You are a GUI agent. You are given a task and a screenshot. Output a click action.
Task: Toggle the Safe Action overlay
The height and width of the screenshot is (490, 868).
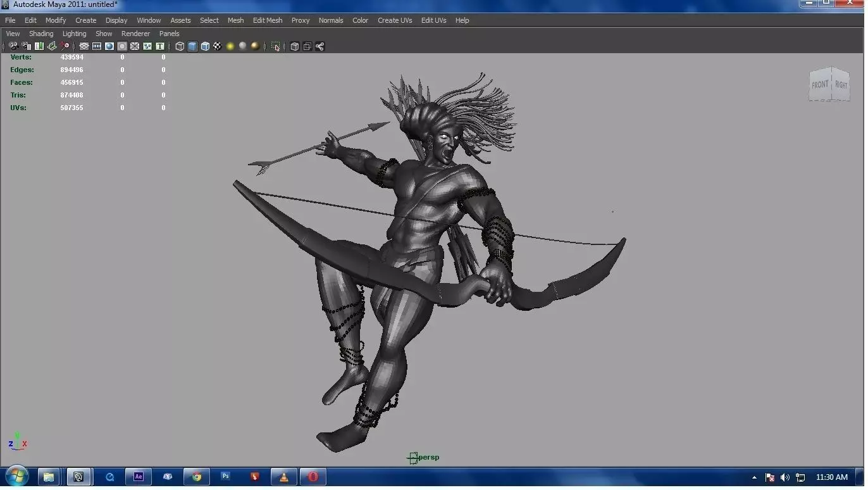click(147, 46)
